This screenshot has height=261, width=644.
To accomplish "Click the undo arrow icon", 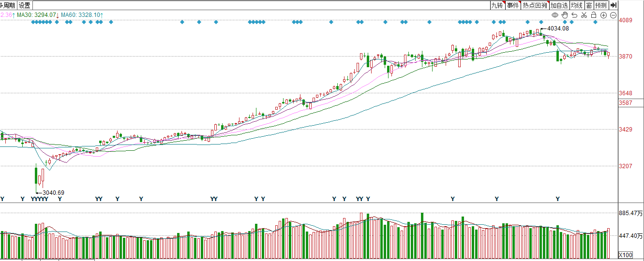I will coord(574,15).
